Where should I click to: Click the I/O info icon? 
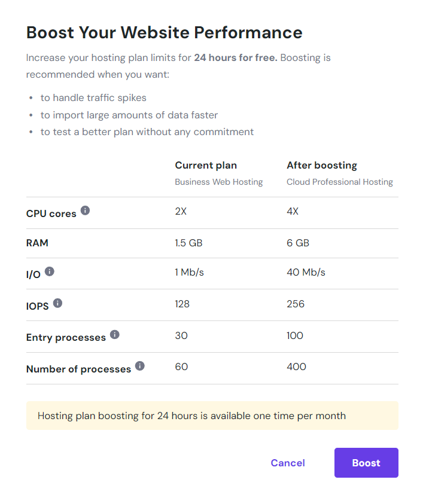coord(50,271)
